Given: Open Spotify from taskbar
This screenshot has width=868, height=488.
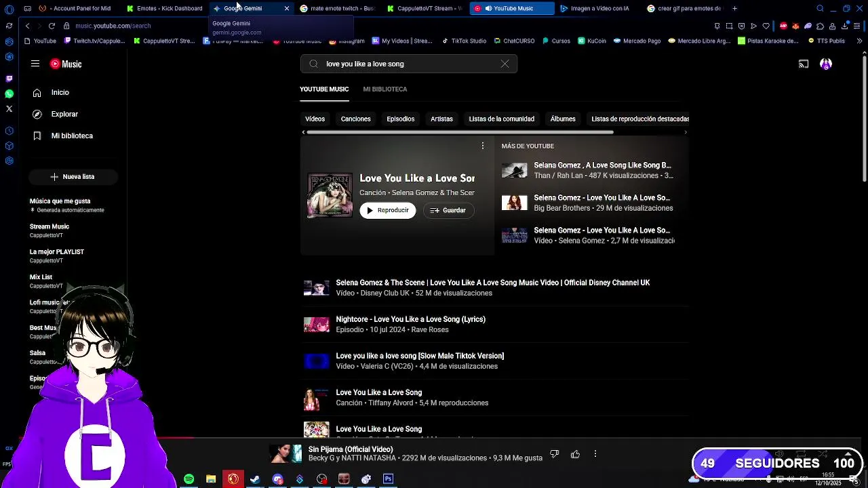Looking at the screenshot, I should (189, 479).
